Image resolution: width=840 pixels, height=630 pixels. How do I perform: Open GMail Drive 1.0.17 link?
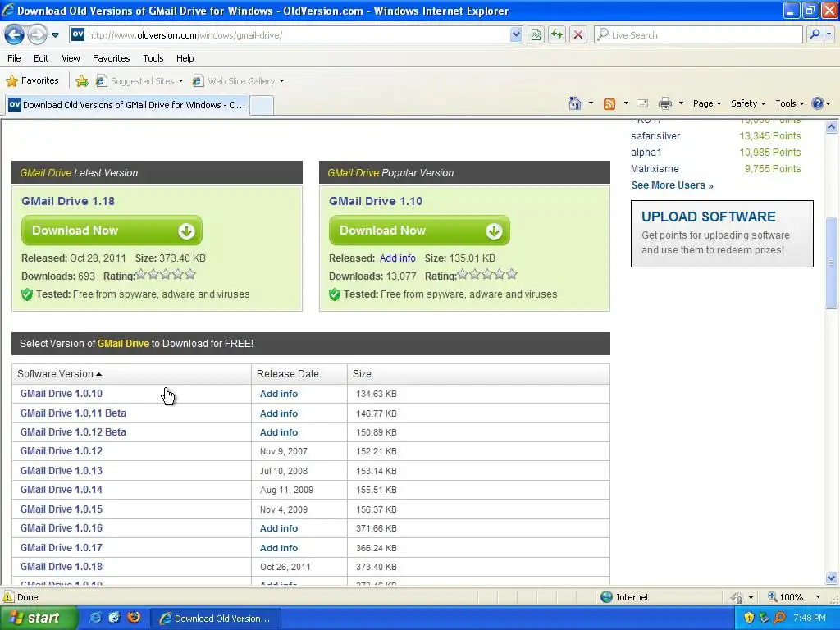(x=61, y=547)
